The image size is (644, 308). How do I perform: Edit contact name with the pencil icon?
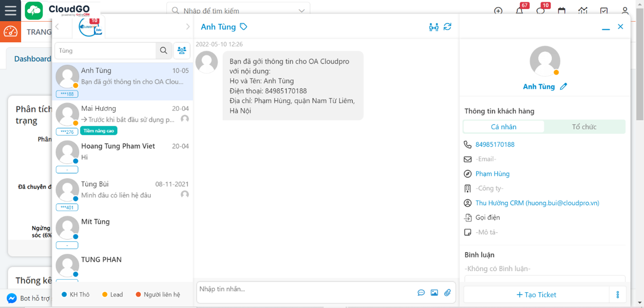564,86
